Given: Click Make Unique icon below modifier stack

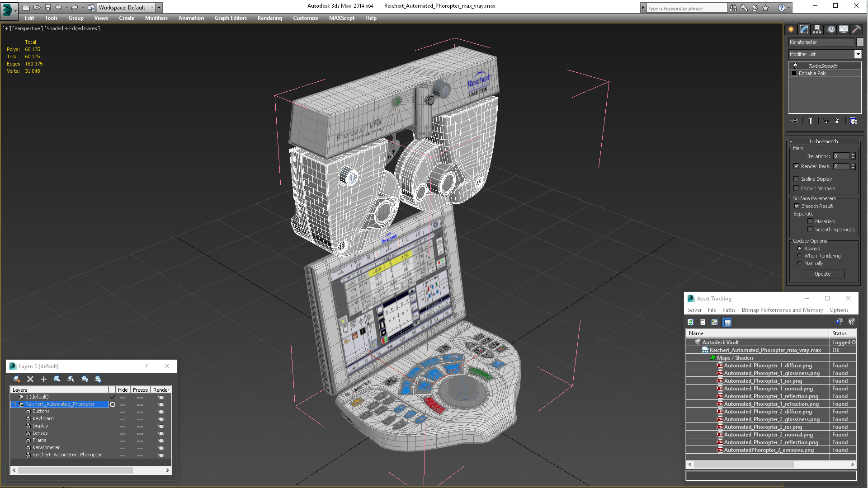Looking at the screenshot, I should 826,121.
